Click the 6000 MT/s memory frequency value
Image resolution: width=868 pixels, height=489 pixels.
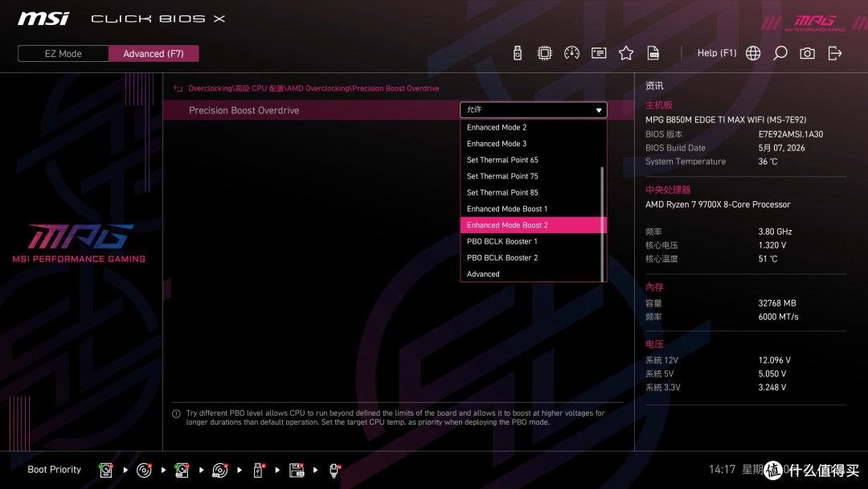(778, 317)
